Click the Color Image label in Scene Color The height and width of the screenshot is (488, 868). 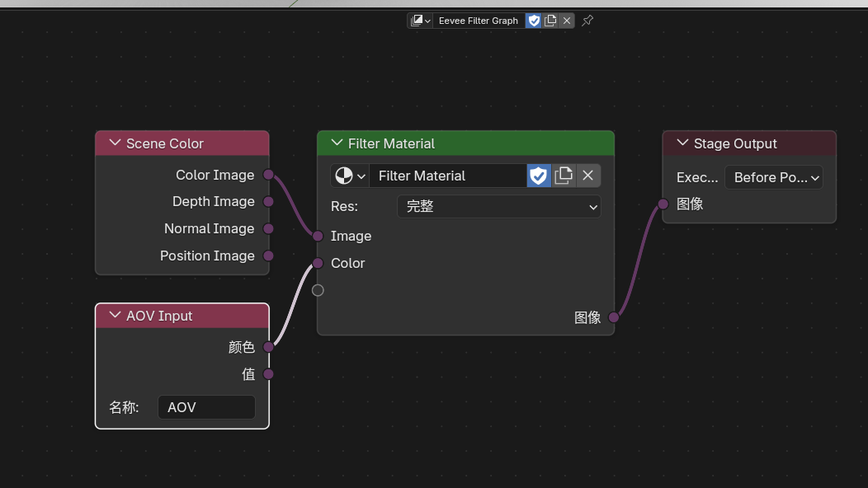215,175
